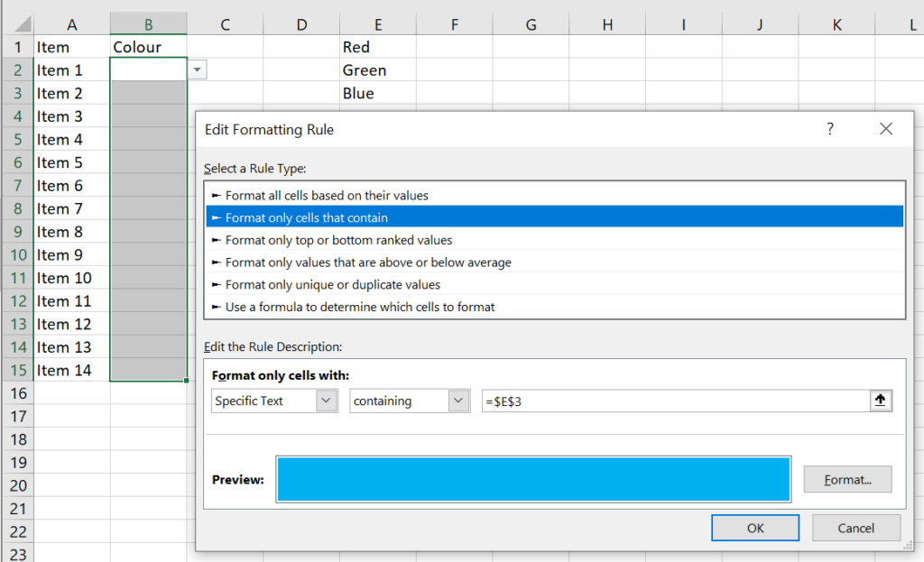924x562 pixels.
Task: Click cell E3 containing Blue
Action: (x=377, y=93)
